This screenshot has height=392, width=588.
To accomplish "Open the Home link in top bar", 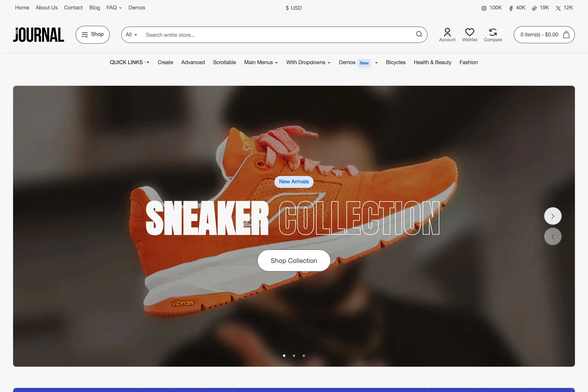I will pos(22,8).
